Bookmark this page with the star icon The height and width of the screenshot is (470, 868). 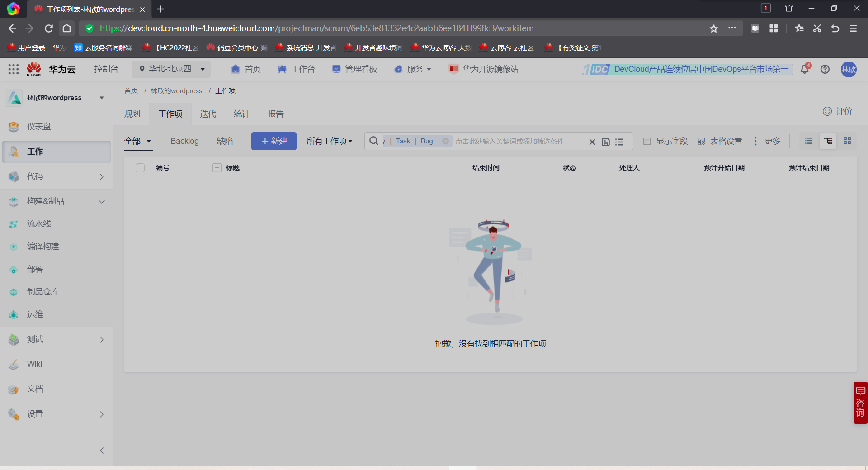[714, 28]
